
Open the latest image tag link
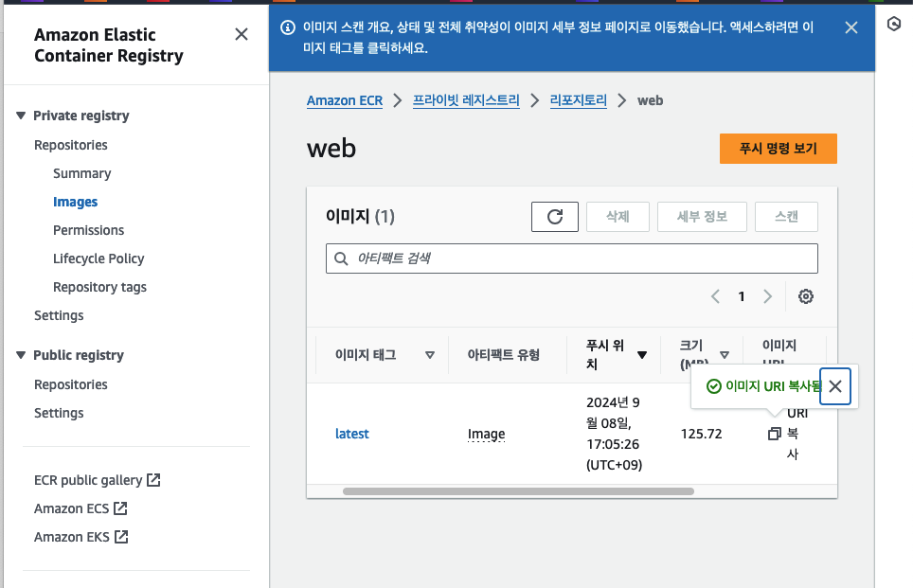351,434
